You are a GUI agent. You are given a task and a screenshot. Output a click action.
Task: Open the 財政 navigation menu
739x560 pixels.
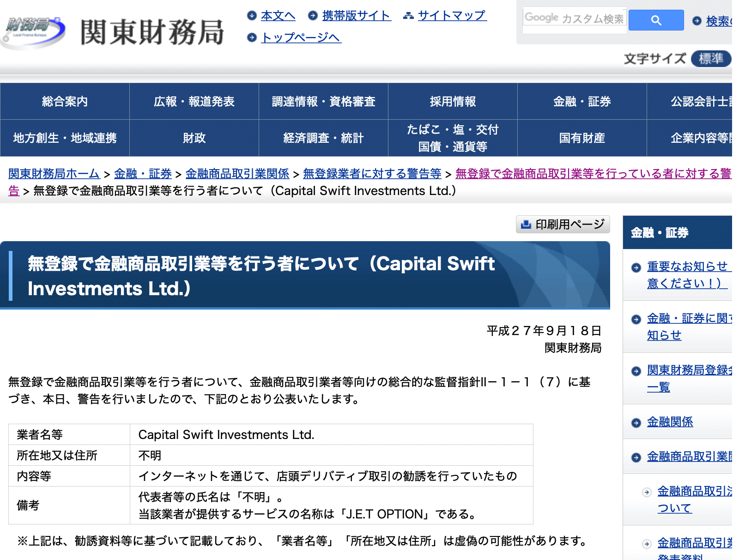194,138
